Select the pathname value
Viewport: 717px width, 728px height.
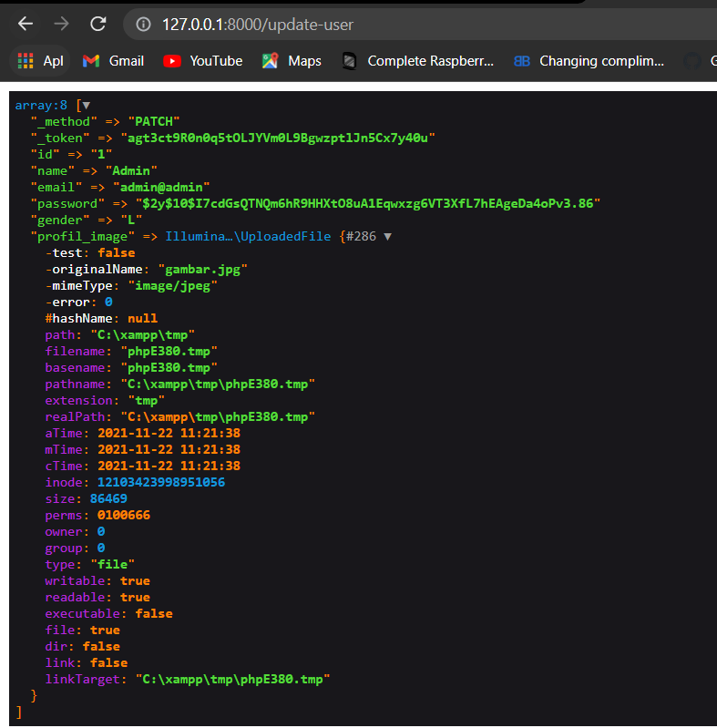[x=218, y=384]
